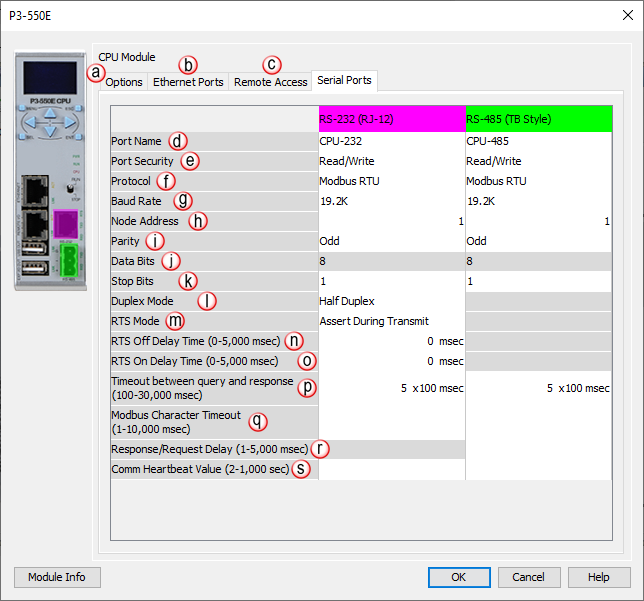Viewport: 644px width, 601px height.
Task: Confirm settings with the OK button
Action: [457, 577]
